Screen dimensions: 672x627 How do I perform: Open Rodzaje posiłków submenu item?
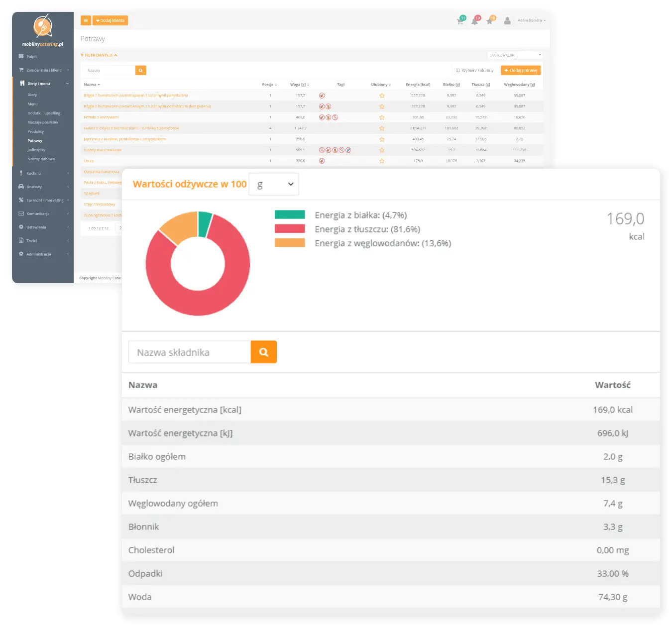click(x=43, y=122)
